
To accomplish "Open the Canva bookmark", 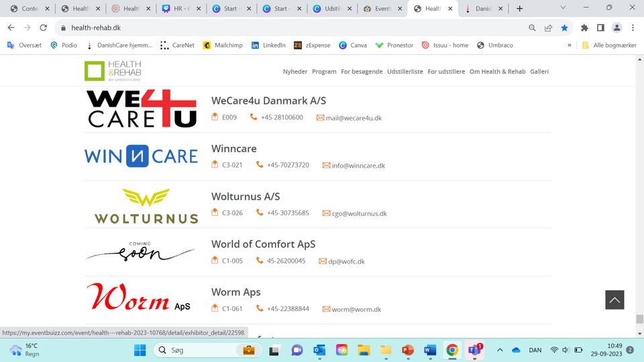I will coord(353,45).
